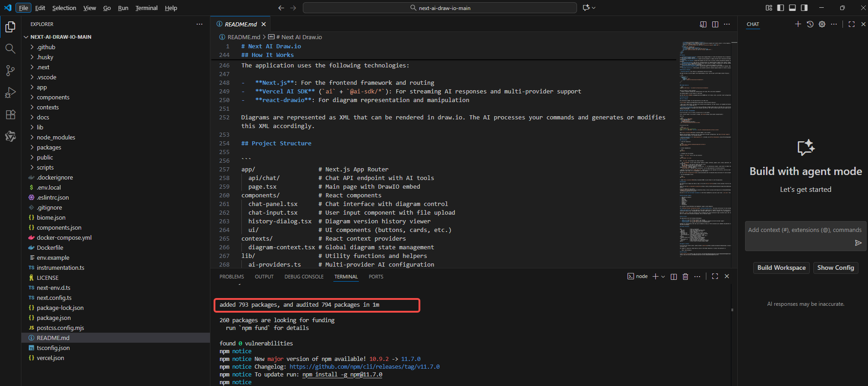Image resolution: width=868 pixels, height=386 pixels.
Task: Expand the components folder
Action: (116, 97)
